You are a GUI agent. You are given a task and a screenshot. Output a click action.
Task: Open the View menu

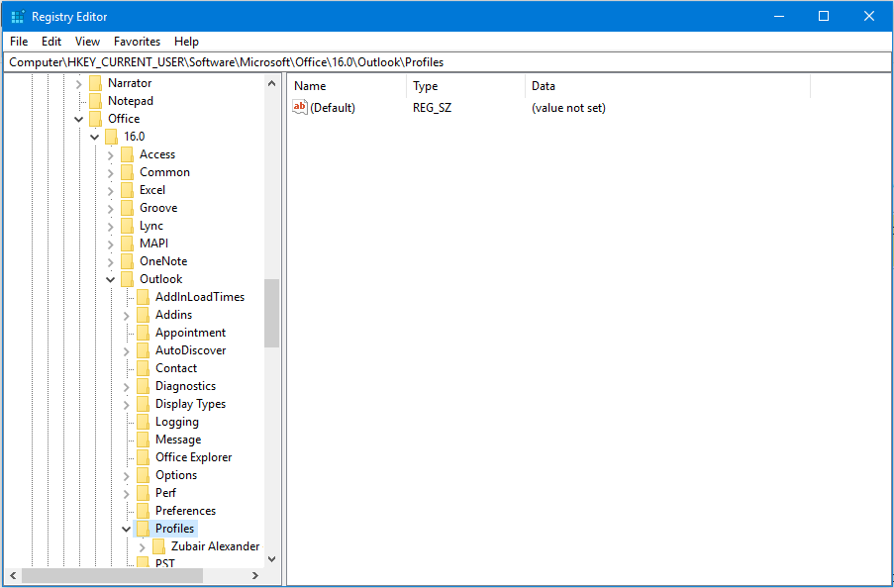pyautogui.click(x=87, y=41)
